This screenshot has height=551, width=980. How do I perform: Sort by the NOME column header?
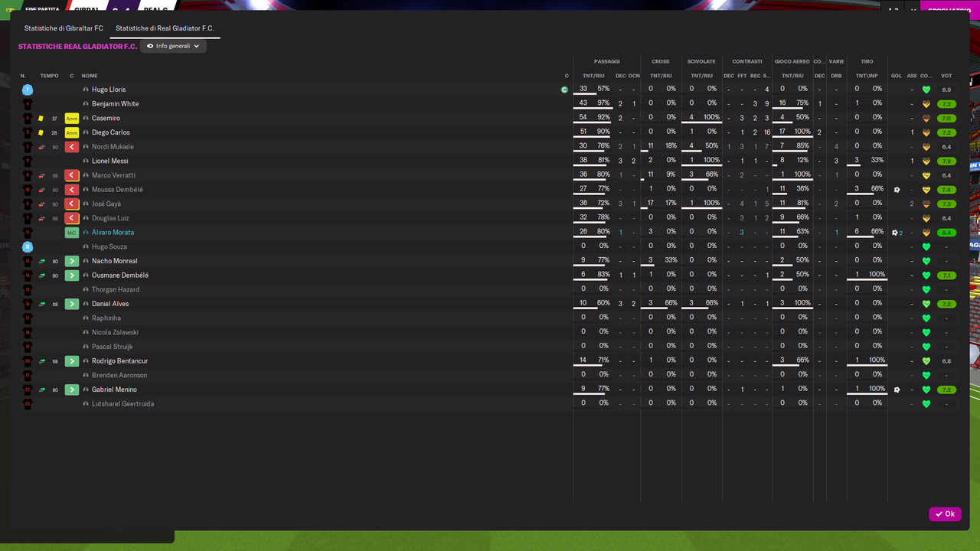[90, 76]
